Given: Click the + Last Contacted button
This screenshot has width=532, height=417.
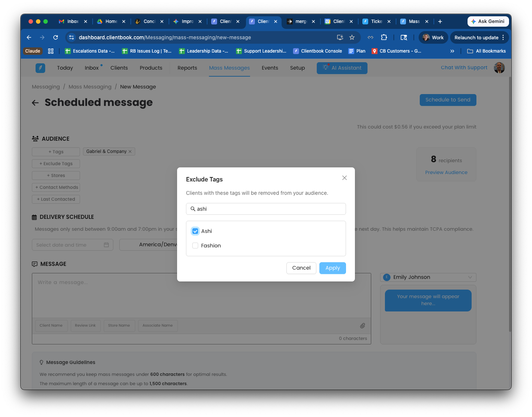Looking at the screenshot, I should (56, 199).
